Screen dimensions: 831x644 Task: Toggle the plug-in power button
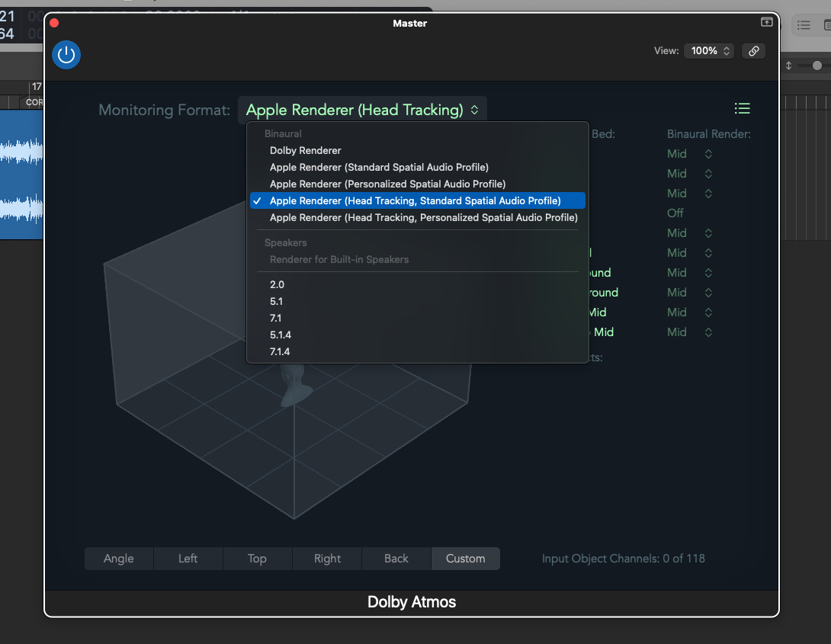coord(66,55)
